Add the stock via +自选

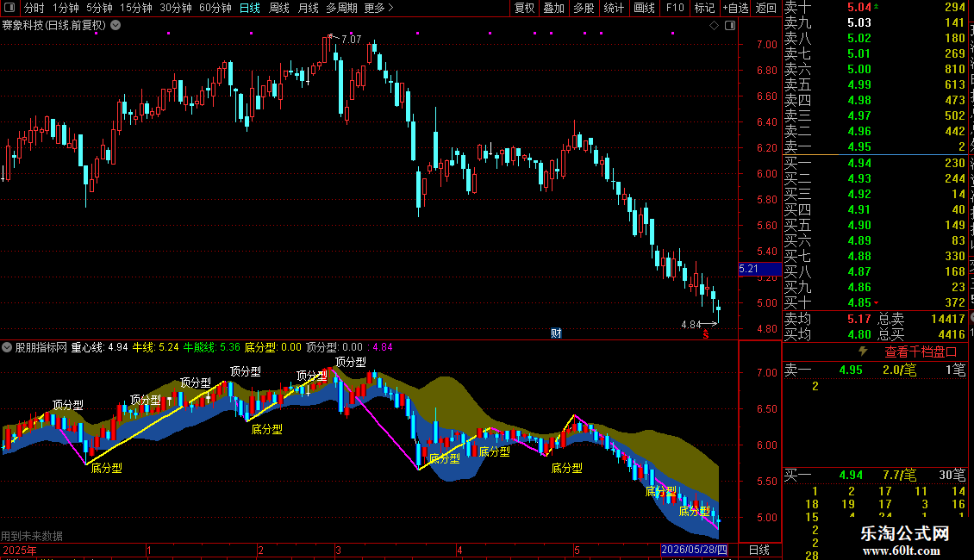tap(735, 8)
